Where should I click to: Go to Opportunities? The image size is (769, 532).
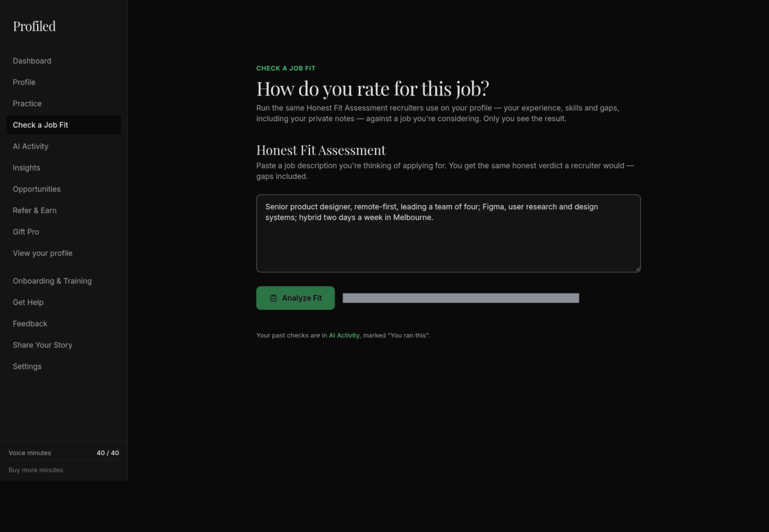pyautogui.click(x=37, y=189)
